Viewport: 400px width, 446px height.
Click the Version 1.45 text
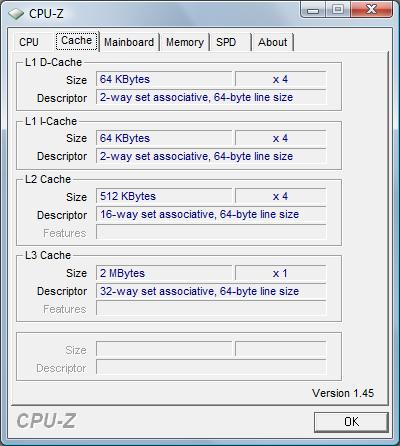[x=343, y=393]
